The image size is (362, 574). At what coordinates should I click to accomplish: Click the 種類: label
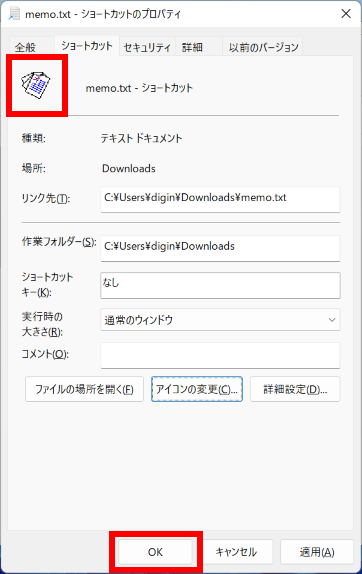click(x=34, y=138)
